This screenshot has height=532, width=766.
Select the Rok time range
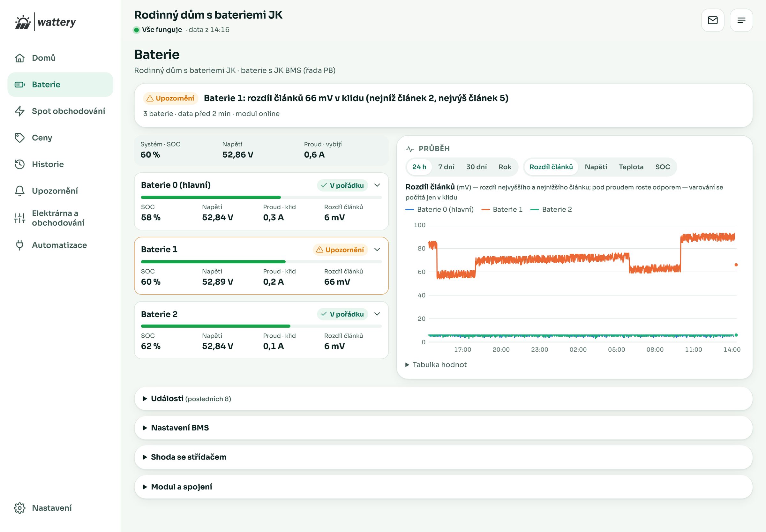505,167
